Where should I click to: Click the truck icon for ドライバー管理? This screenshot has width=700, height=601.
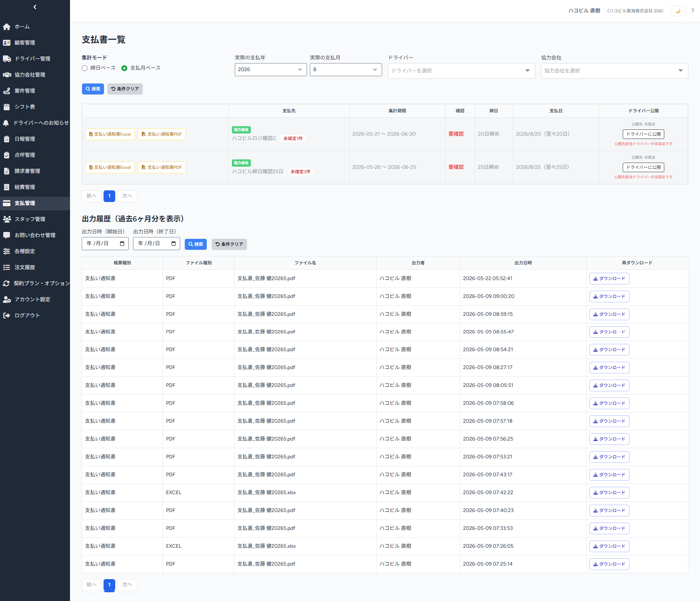coord(7,59)
